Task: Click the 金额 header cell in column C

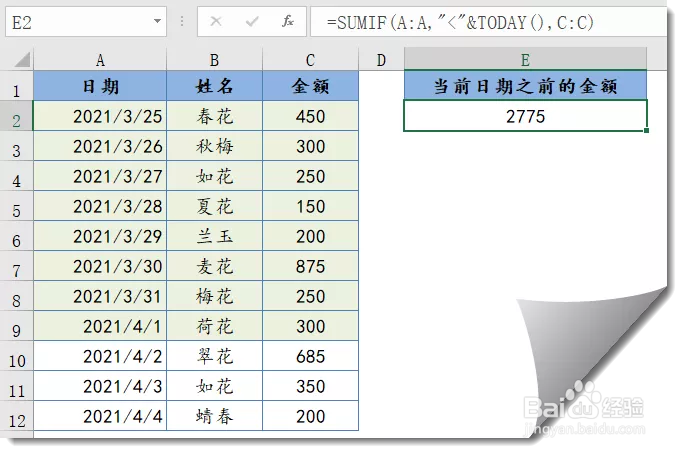Action: [310, 86]
